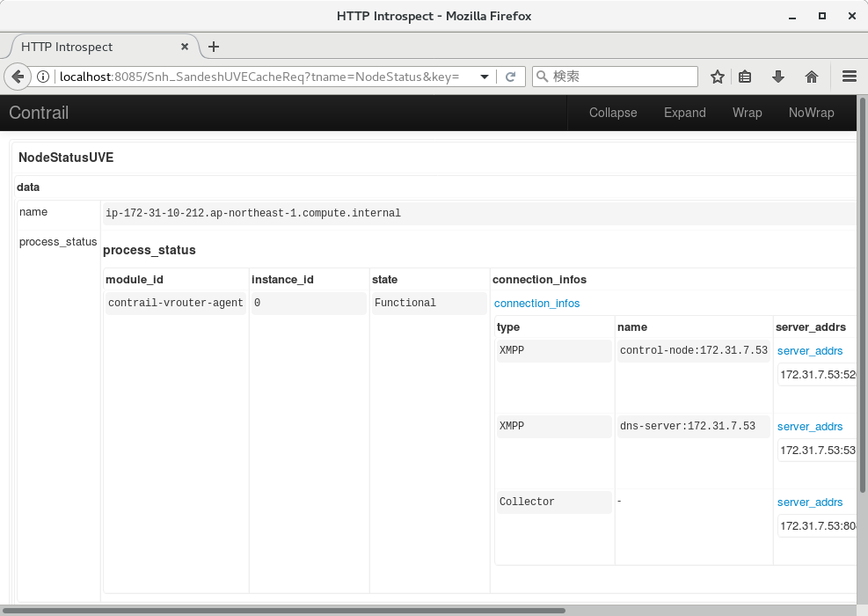Click the instance_id value 0

point(309,303)
